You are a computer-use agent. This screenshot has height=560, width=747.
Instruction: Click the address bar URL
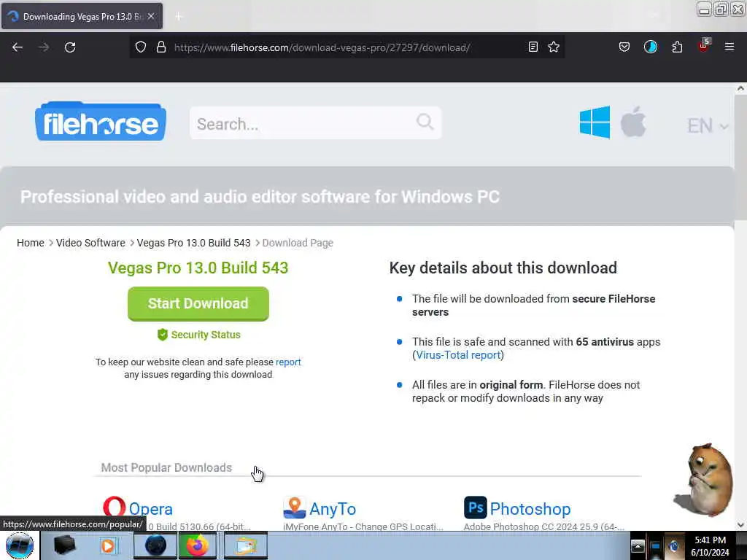(322, 47)
